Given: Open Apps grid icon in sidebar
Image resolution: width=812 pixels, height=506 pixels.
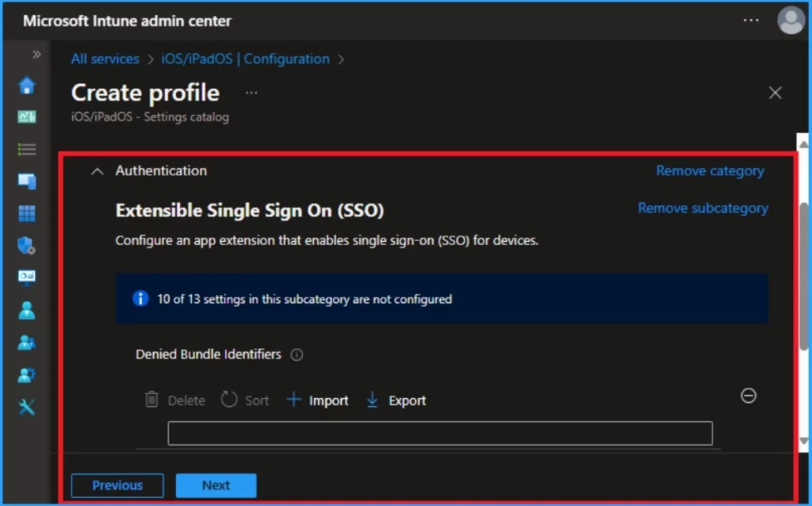Looking at the screenshot, I should coord(27,213).
